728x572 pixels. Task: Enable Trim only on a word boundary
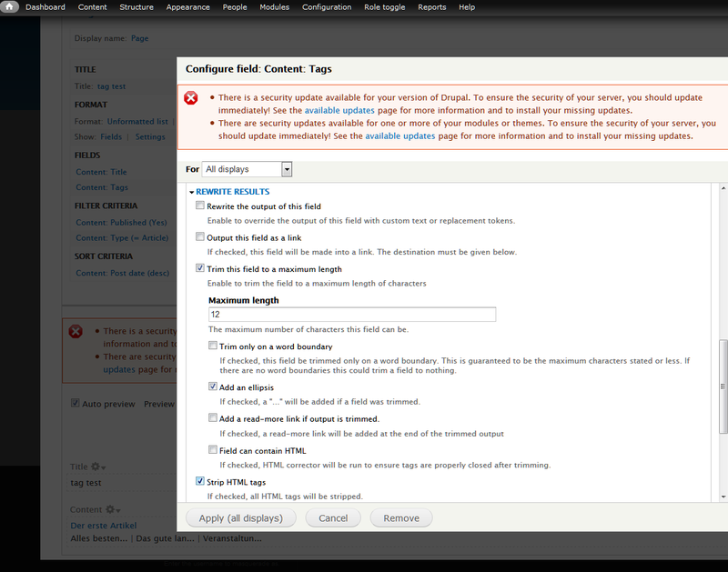click(213, 346)
